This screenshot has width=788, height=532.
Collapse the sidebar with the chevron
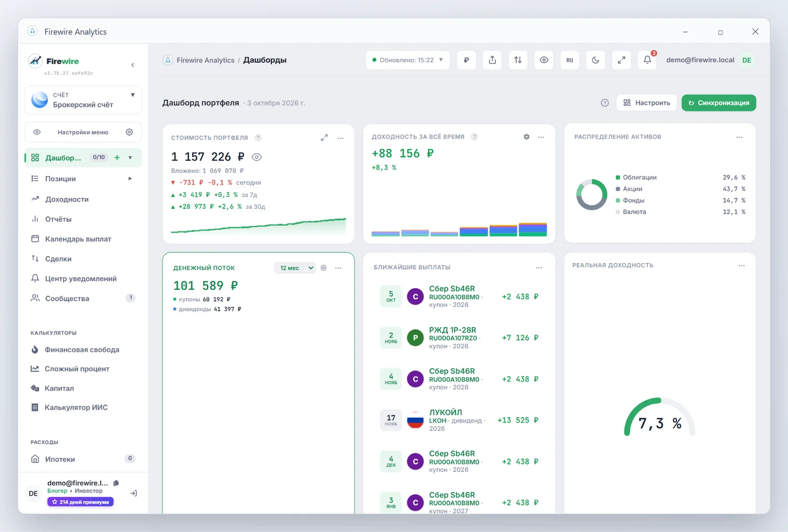pos(132,65)
